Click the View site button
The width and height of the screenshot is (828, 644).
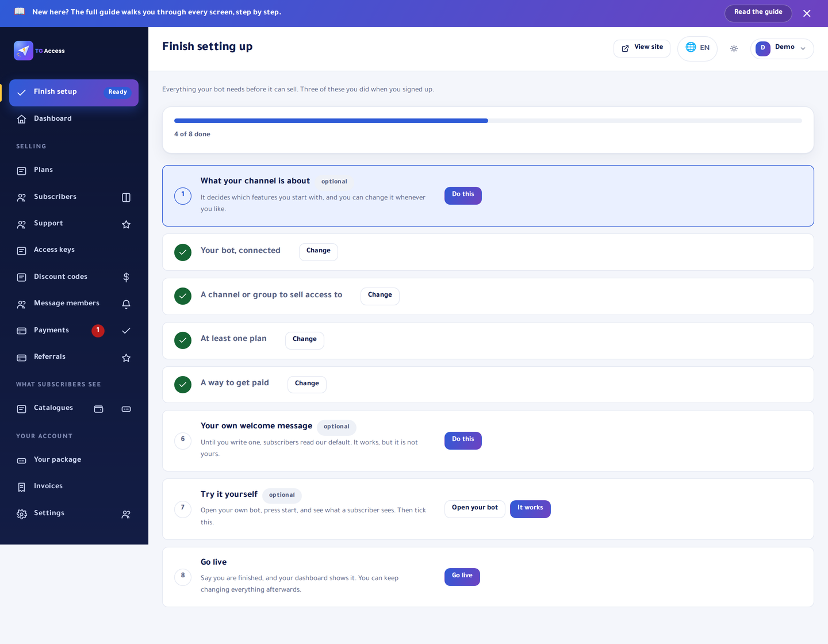[x=642, y=48]
